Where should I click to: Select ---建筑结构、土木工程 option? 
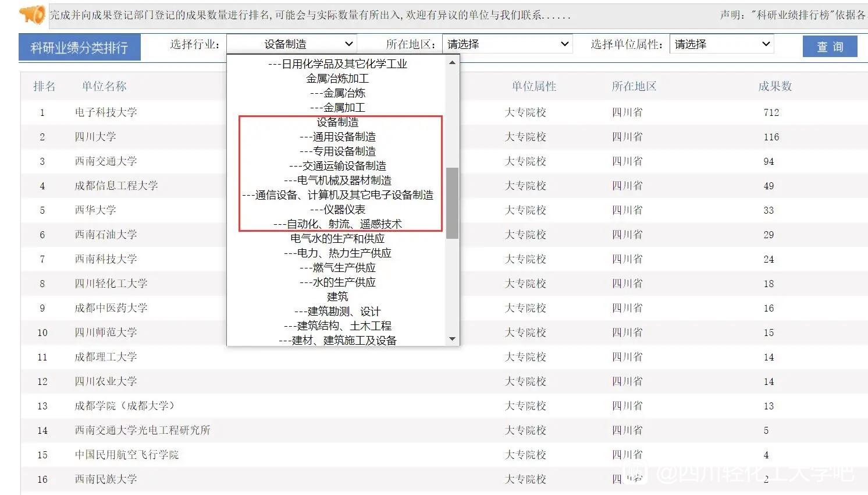(x=337, y=326)
